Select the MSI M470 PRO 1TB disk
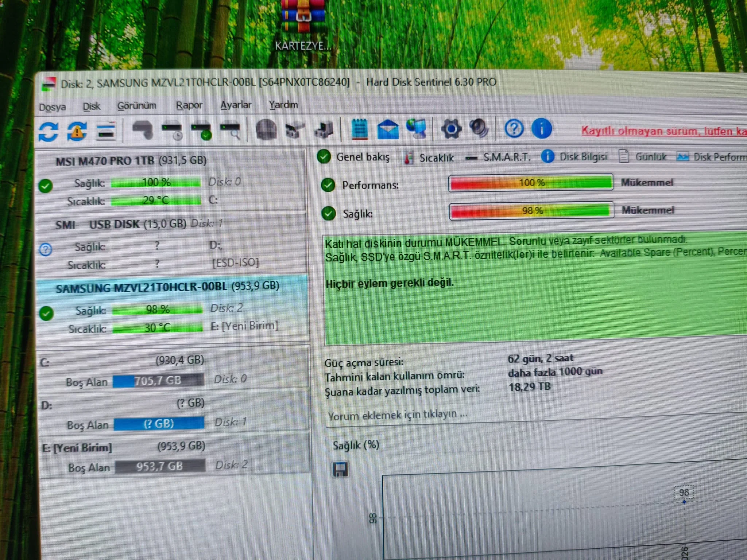747x560 pixels. pyautogui.click(x=171, y=180)
